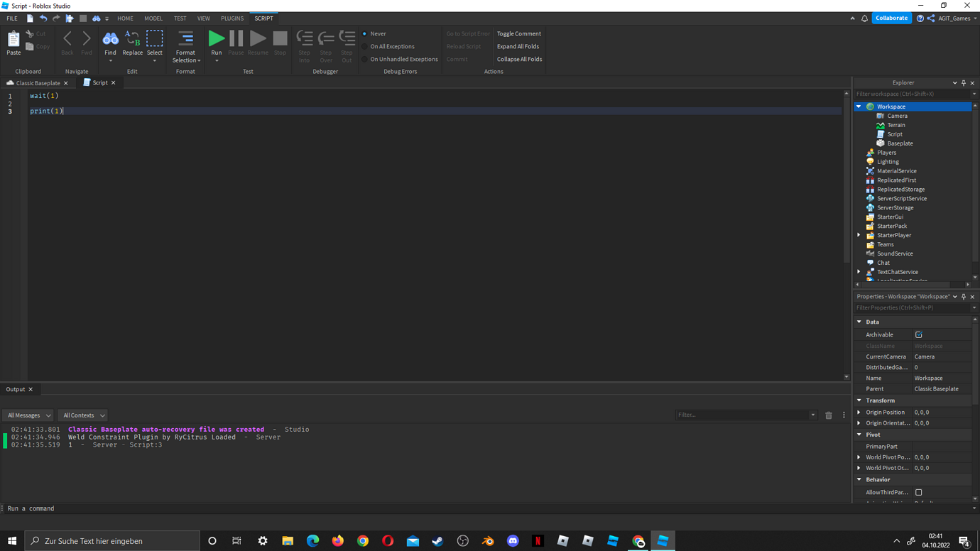Open the FILE menu
The width and height of the screenshot is (980, 551).
pyautogui.click(x=12, y=18)
